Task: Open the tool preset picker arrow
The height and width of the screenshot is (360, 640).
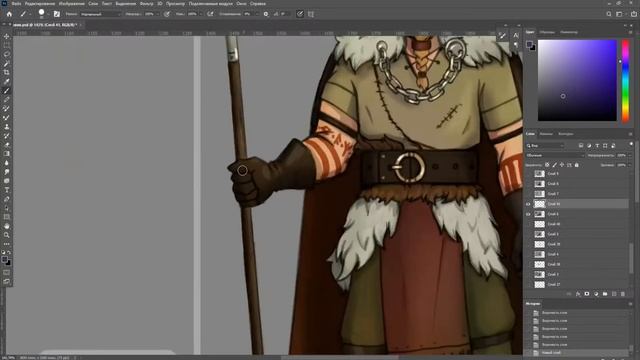Action: pyautogui.click(x=30, y=14)
